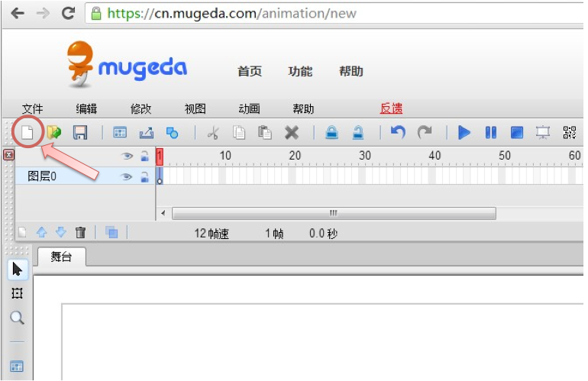Viewport: 588px width, 381px height.
Task: Open the 帮助 menu in editor menubar
Action: pos(303,109)
